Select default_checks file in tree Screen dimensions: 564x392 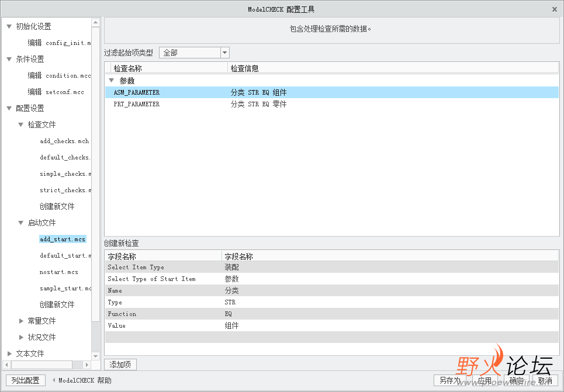[x=65, y=158]
